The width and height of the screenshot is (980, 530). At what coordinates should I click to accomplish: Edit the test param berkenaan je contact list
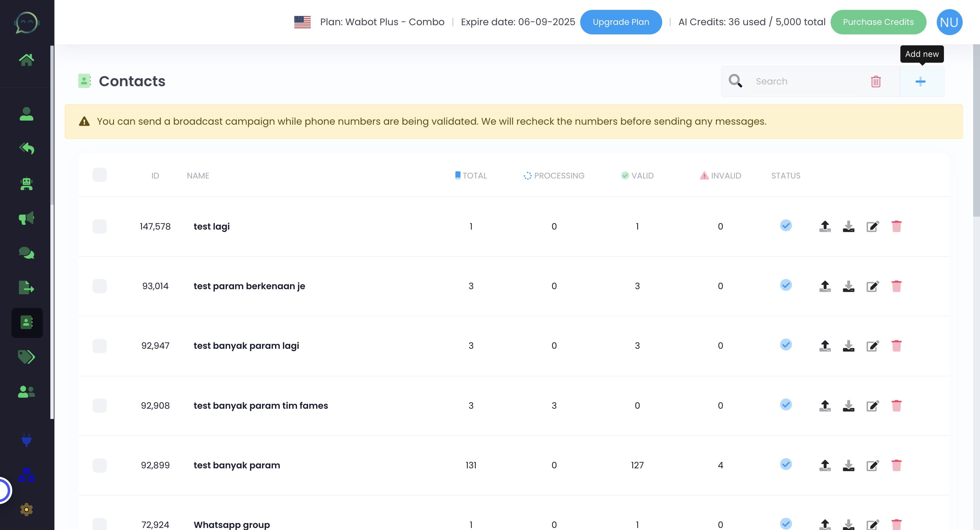tap(872, 286)
